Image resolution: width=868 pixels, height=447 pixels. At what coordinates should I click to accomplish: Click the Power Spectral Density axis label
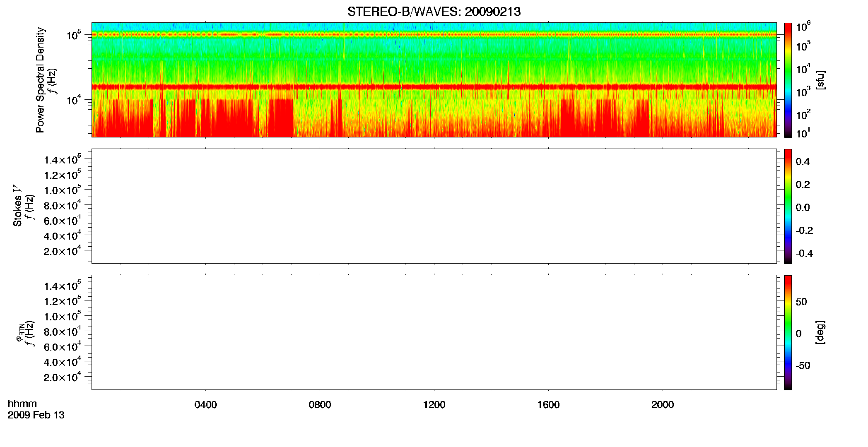click(40, 80)
